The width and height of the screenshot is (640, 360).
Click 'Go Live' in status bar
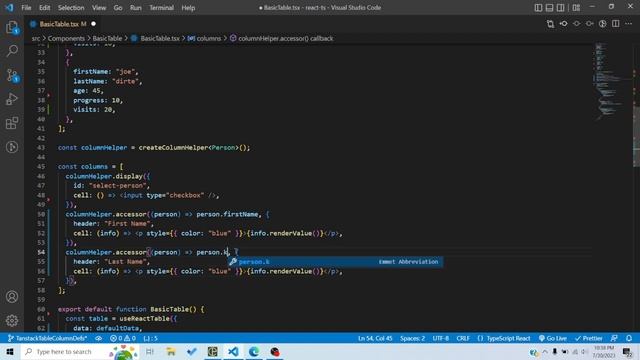(553, 338)
